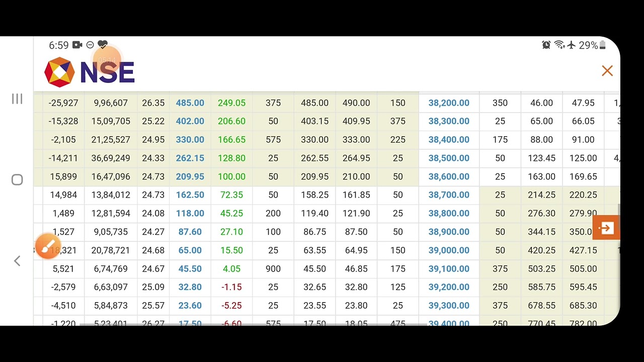The height and width of the screenshot is (362, 644).
Task: Tap the video camera status icon
Action: point(77,45)
